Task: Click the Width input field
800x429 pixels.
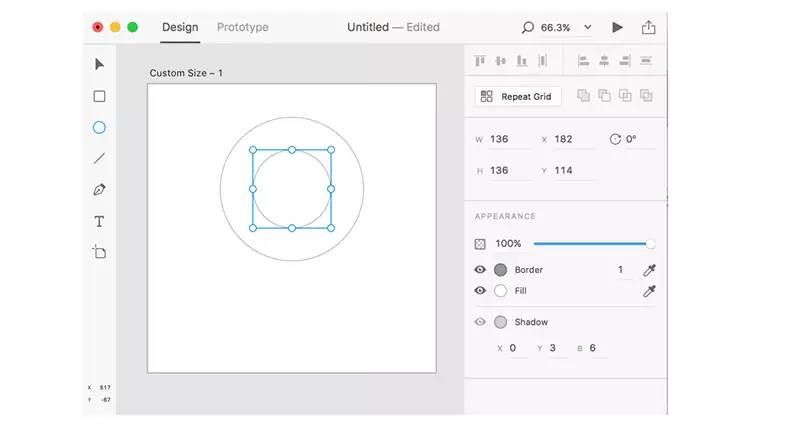Action: tap(508, 139)
